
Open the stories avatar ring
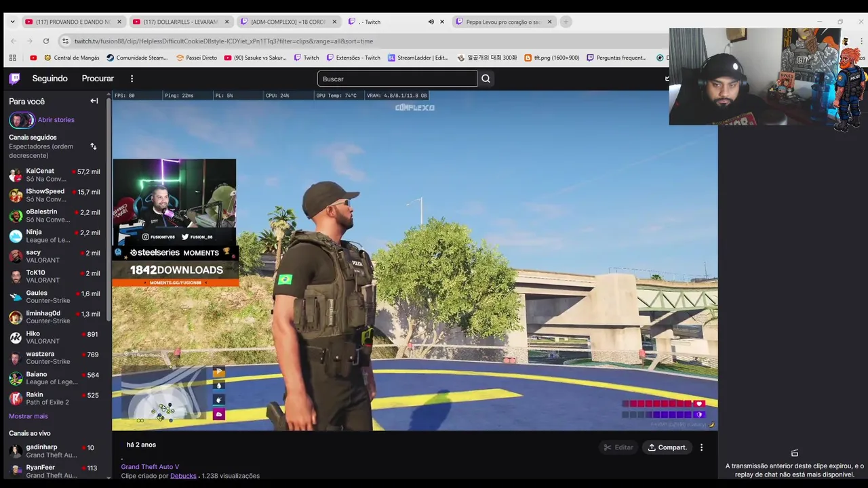[21, 121]
